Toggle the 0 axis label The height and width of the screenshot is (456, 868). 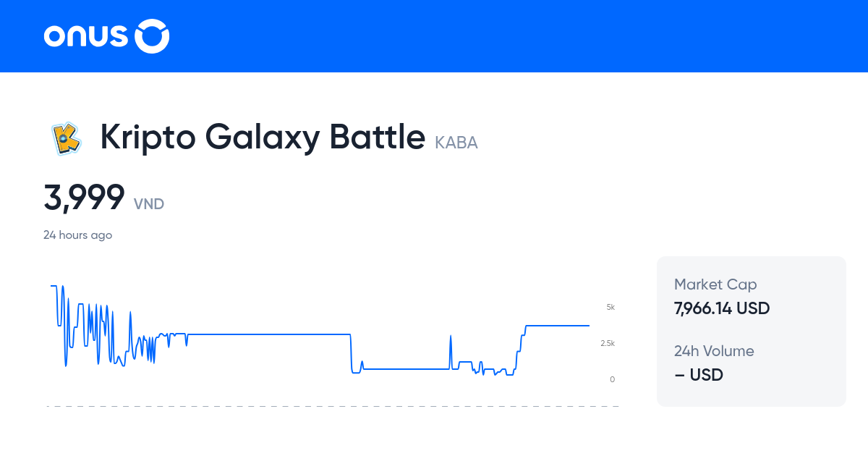pos(613,379)
